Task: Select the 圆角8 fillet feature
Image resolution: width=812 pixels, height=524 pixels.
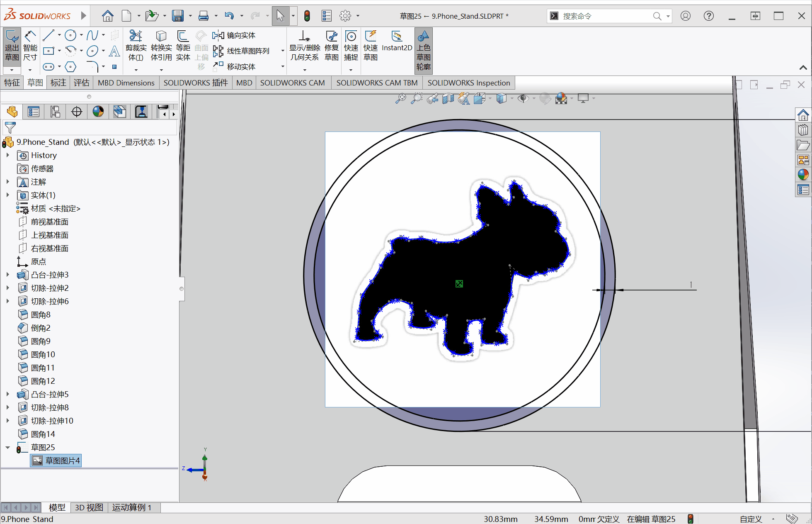Action: (x=35, y=314)
